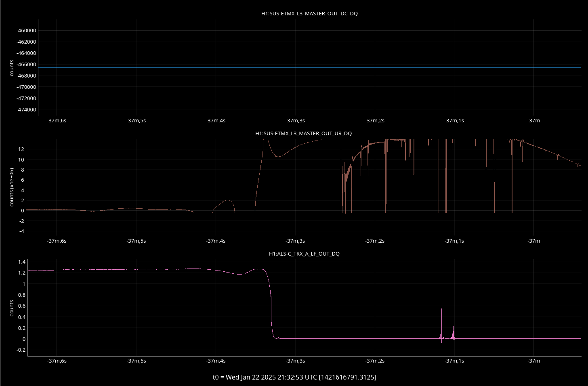Click the -472000 y-axis tick label

point(26,98)
